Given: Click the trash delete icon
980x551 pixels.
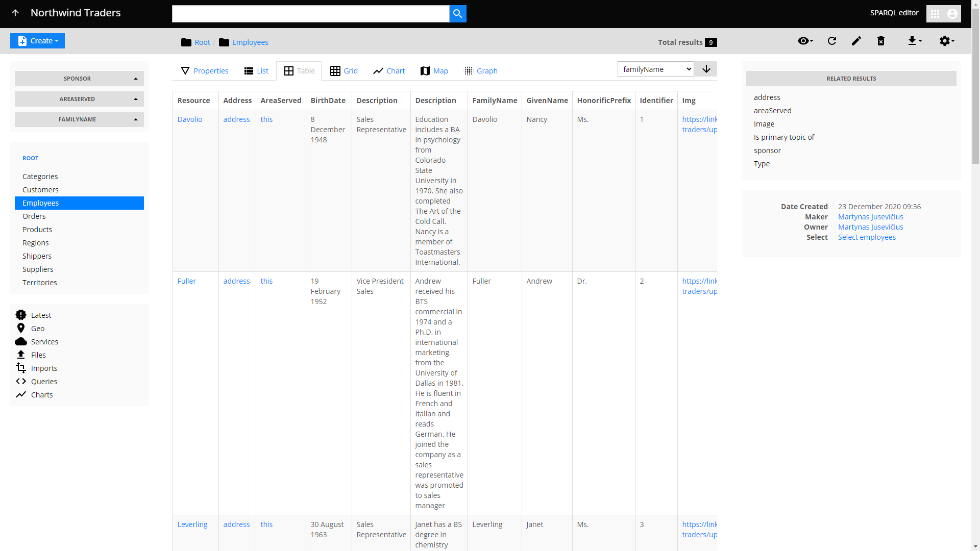Looking at the screenshot, I should click(881, 41).
